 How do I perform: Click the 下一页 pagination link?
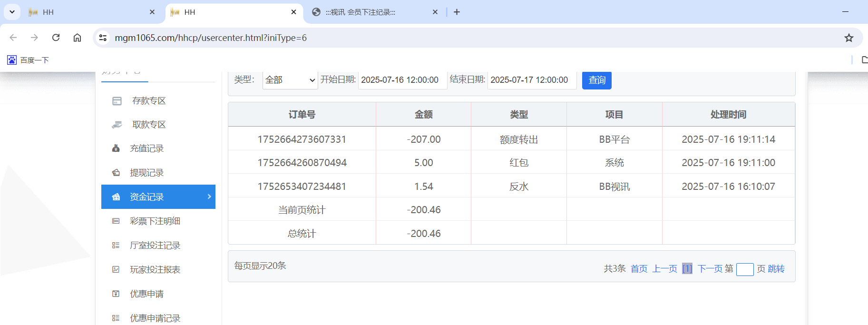709,269
